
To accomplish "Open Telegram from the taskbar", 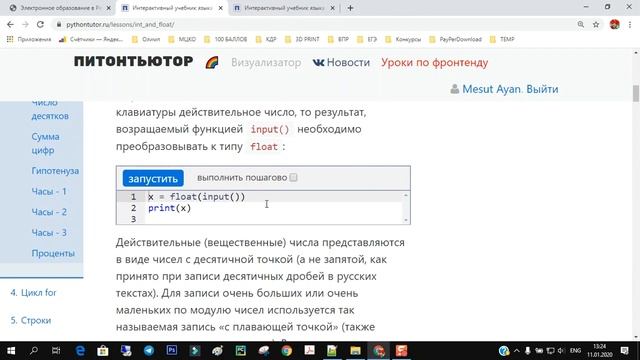I will tap(149, 351).
